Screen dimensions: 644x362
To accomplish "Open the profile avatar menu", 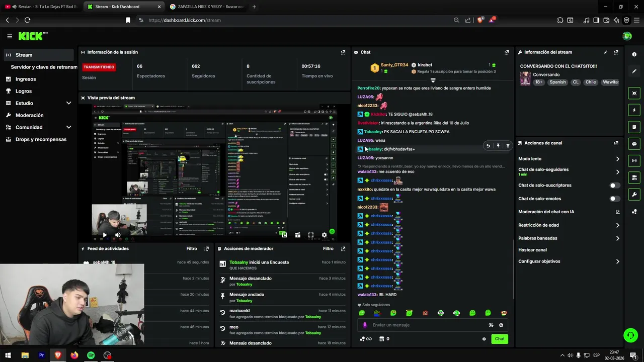I will click(627, 36).
